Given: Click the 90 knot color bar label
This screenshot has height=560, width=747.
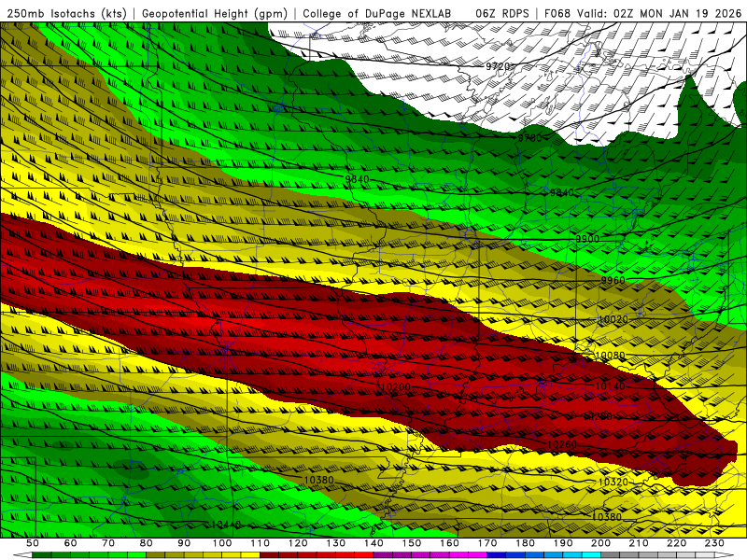Looking at the screenshot, I should coord(184,543).
